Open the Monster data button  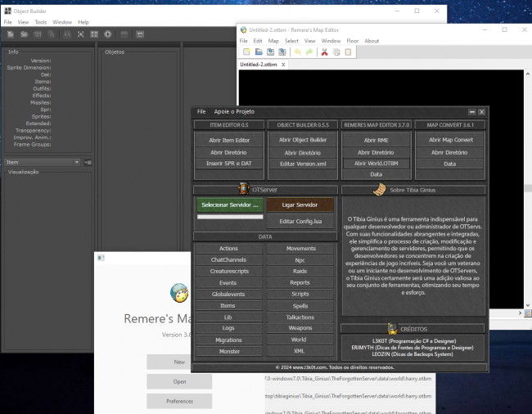[229, 351]
